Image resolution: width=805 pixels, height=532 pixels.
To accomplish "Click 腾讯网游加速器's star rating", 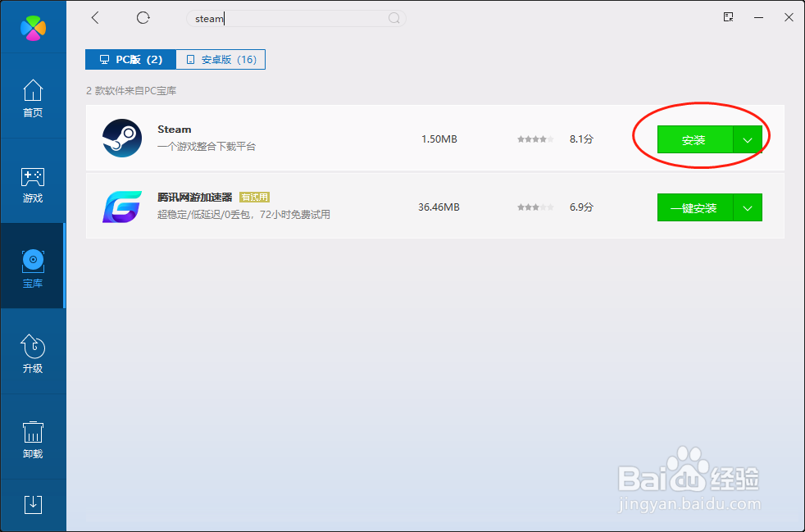I will click(x=535, y=207).
